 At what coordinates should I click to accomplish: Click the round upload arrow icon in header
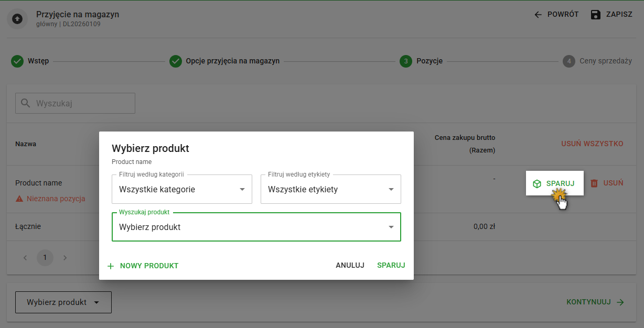(17, 19)
